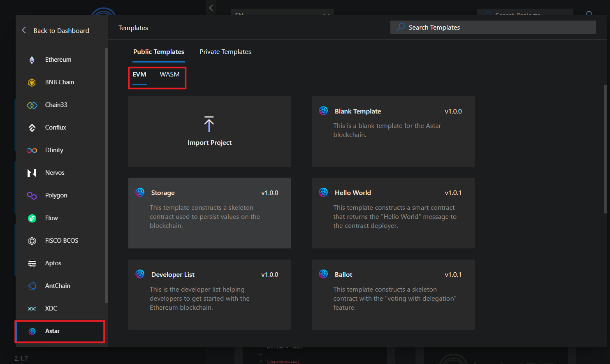
Task: Click the magnifier icon in Search Templates
Action: (400, 27)
